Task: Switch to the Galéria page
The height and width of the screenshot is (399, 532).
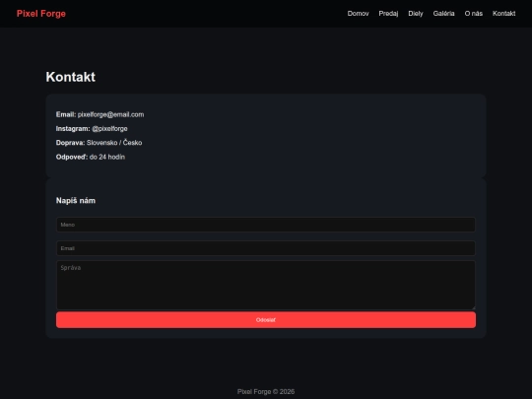Action: point(443,14)
